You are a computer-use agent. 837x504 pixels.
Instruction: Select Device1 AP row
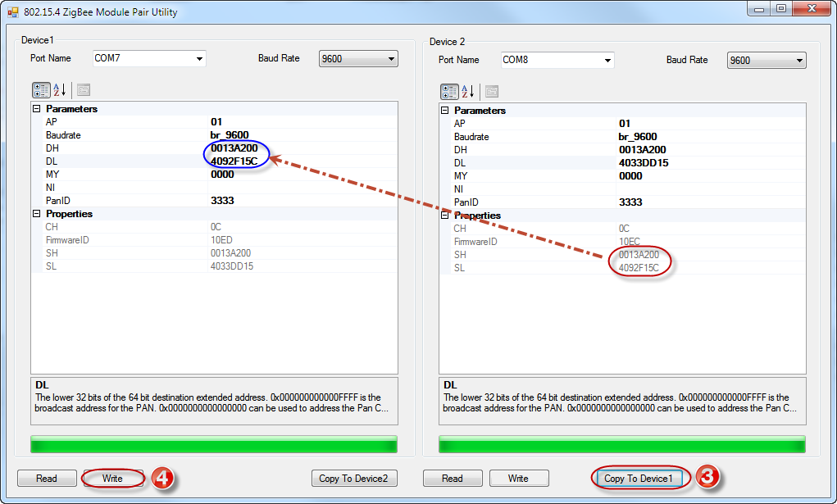click(x=215, y=122)
